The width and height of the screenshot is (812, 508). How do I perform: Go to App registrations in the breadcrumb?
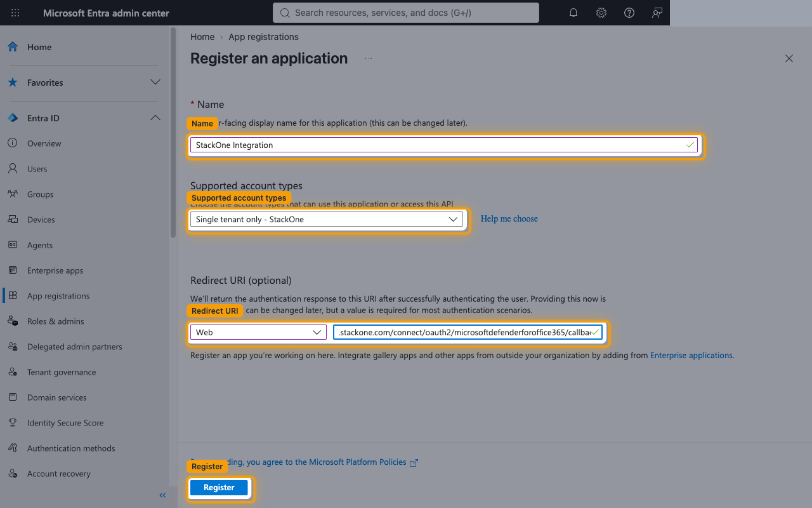263,37
